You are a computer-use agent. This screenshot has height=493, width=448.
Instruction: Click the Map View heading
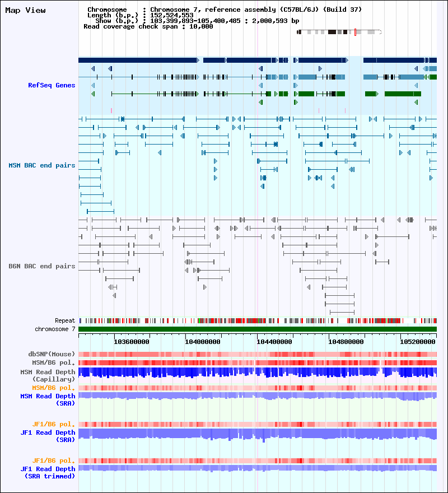click(x=25, y=11)
